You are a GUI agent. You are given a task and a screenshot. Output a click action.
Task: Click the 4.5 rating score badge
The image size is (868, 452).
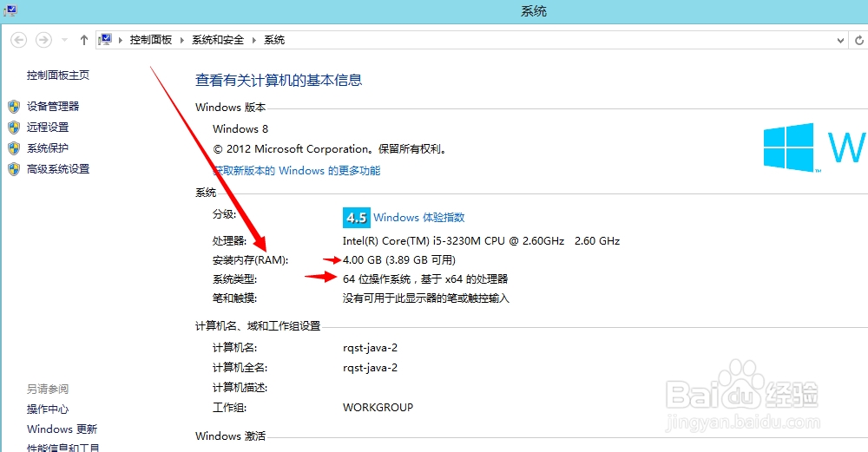pos(357,218)
